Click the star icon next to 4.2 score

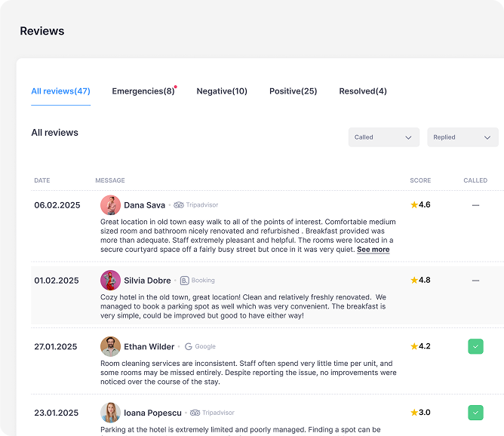pos(414,346)
